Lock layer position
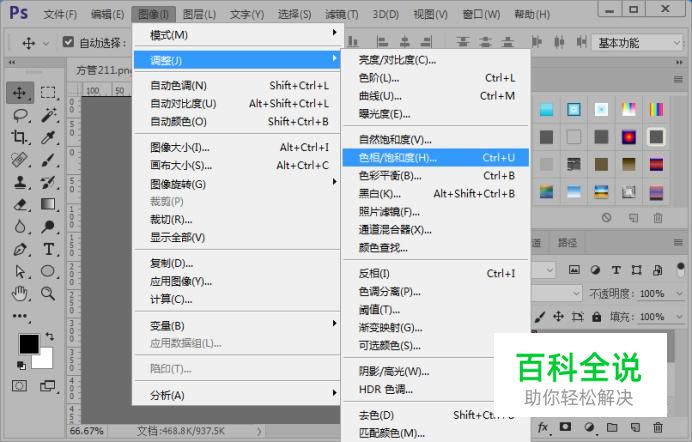Viewport: 692px width, 442px height. [x=558, y=316]
